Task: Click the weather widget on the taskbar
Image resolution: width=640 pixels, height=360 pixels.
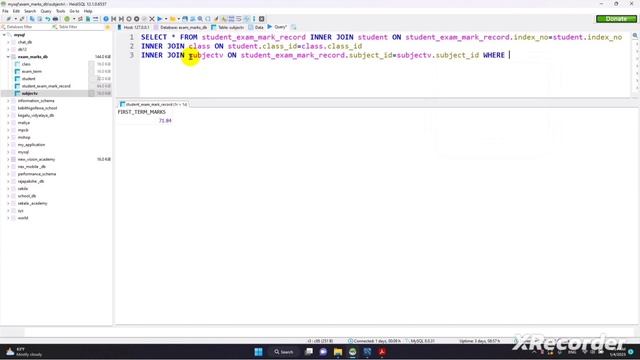Action: (x=24, y=352)
